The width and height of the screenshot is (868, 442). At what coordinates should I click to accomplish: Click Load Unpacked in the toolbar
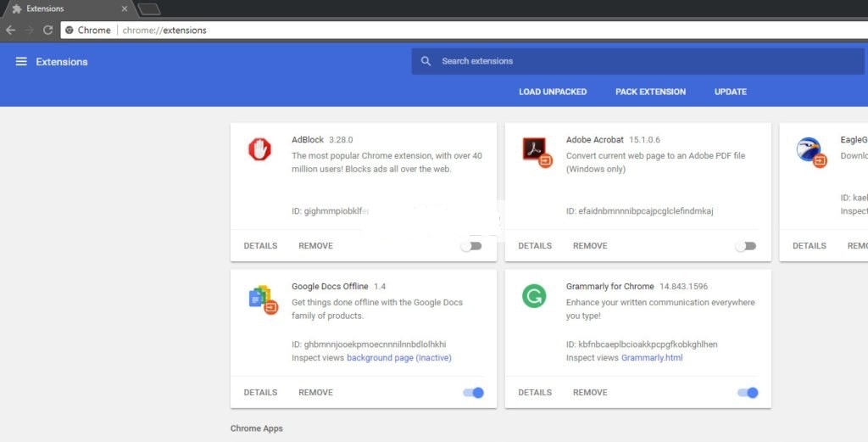point(553,92)
